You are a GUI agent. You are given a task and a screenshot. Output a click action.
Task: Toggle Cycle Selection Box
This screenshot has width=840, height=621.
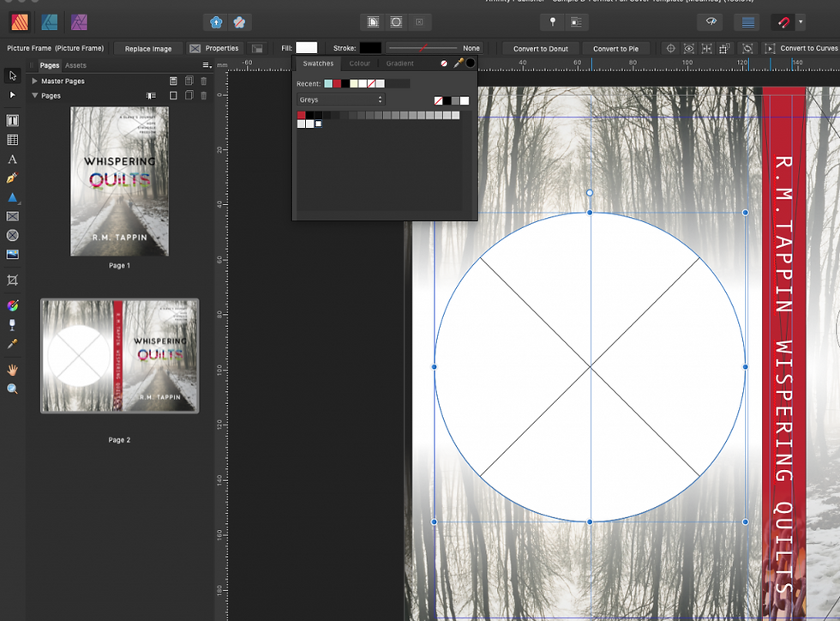click(747, 48)
